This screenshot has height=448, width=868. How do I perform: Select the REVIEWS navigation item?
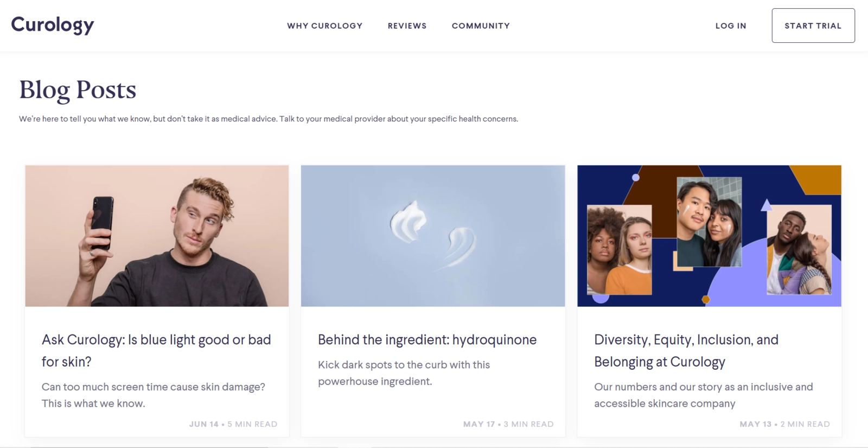pos(407,26)
